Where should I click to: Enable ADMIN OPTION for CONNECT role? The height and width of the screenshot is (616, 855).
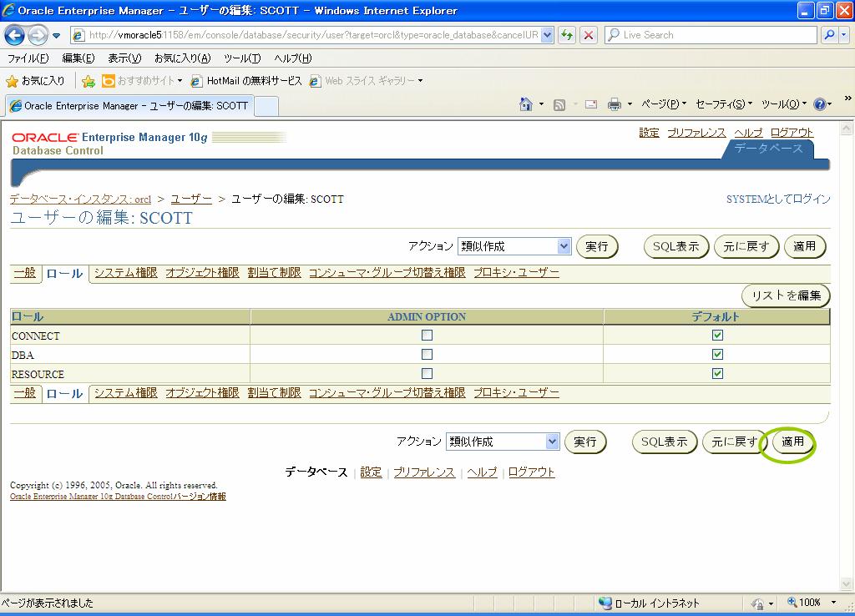(x=427, y=336)
